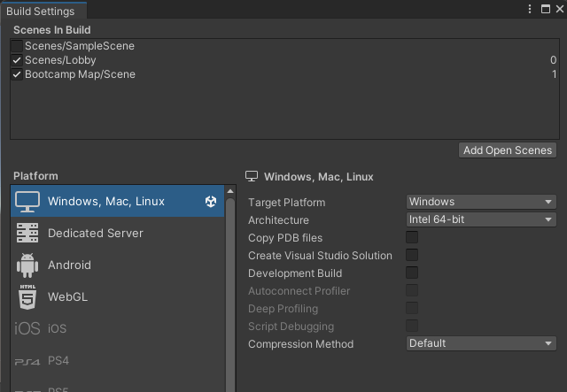The height and width of the screenshot is (392, 567).
Task: Click the Create Visual Studio Solution label
Action: [320, 256]
